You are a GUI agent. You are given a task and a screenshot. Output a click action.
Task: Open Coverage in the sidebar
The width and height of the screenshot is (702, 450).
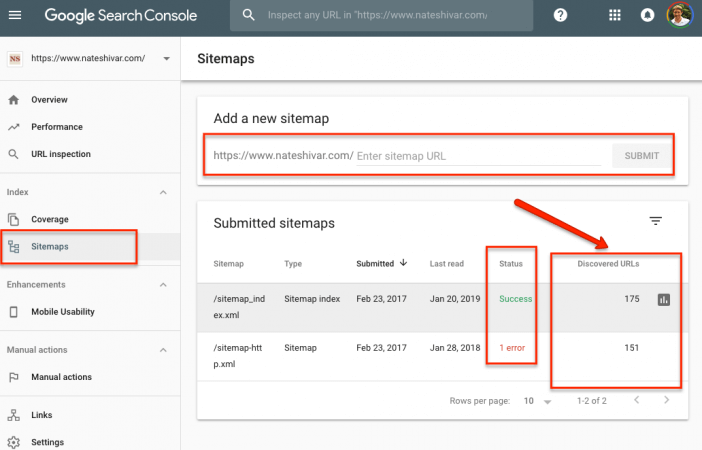click(x=50, y=219)
